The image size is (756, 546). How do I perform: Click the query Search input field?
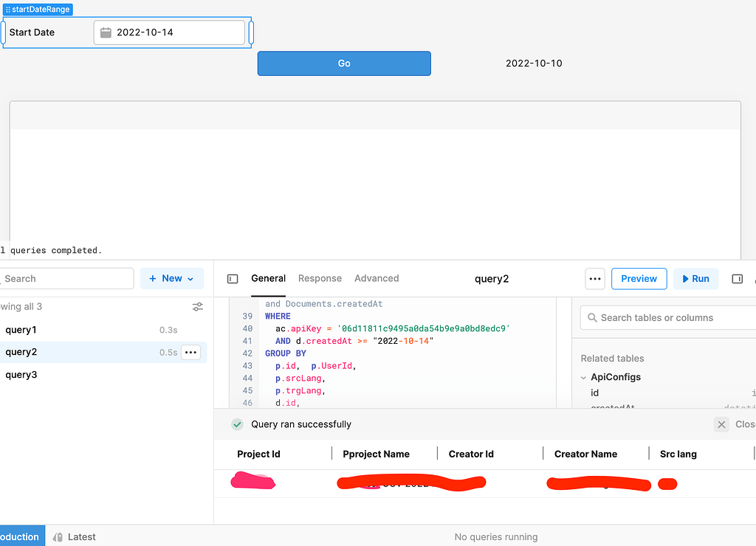point(66,278)
